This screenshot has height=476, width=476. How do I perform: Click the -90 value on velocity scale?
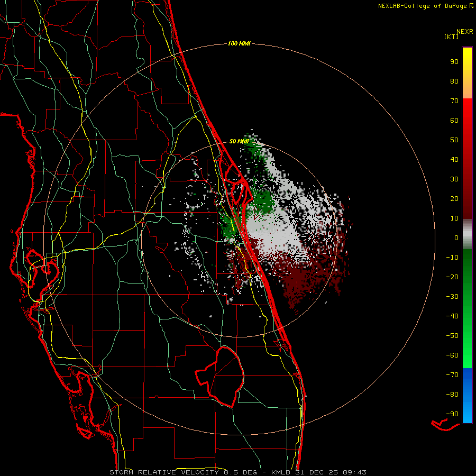(452, 414)
